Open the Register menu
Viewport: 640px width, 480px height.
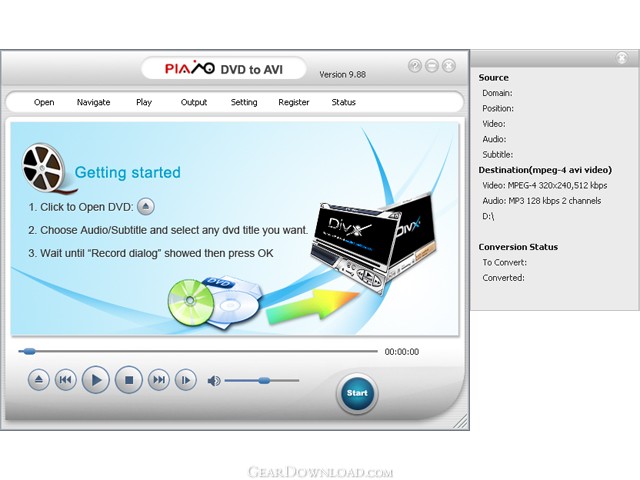click(x=293, y=102)
